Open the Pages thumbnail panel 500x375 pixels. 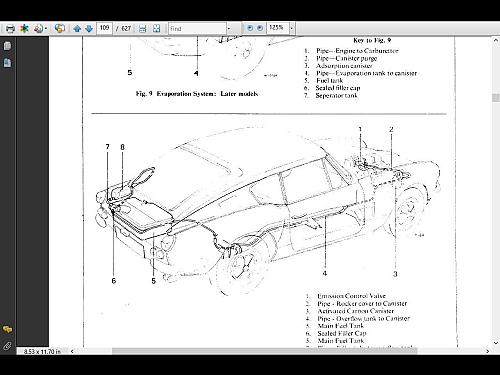pos(7,46)
